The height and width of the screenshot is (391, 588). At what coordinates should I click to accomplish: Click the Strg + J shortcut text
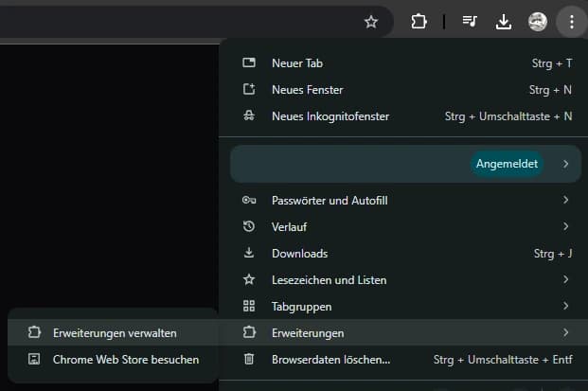pos(553,254)
